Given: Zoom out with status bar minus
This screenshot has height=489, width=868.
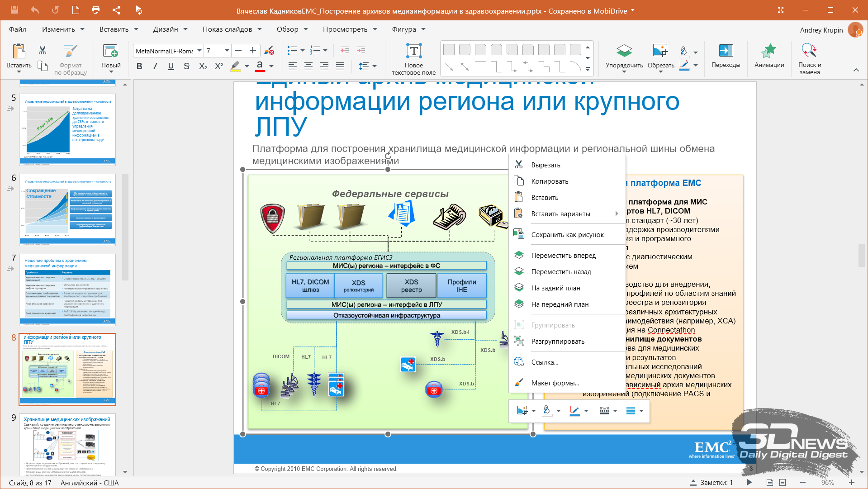Looking at the screenshot, I should [803, 482].
